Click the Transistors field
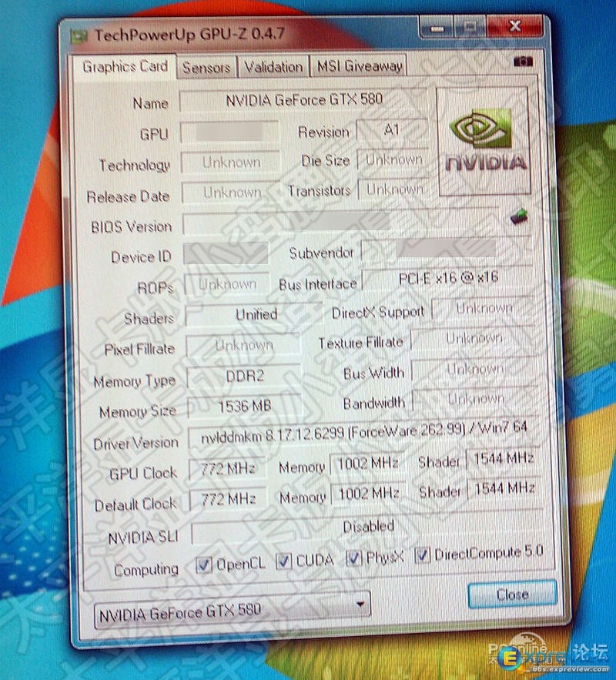The width and height of the screenshot is (616, 680). 394,189
